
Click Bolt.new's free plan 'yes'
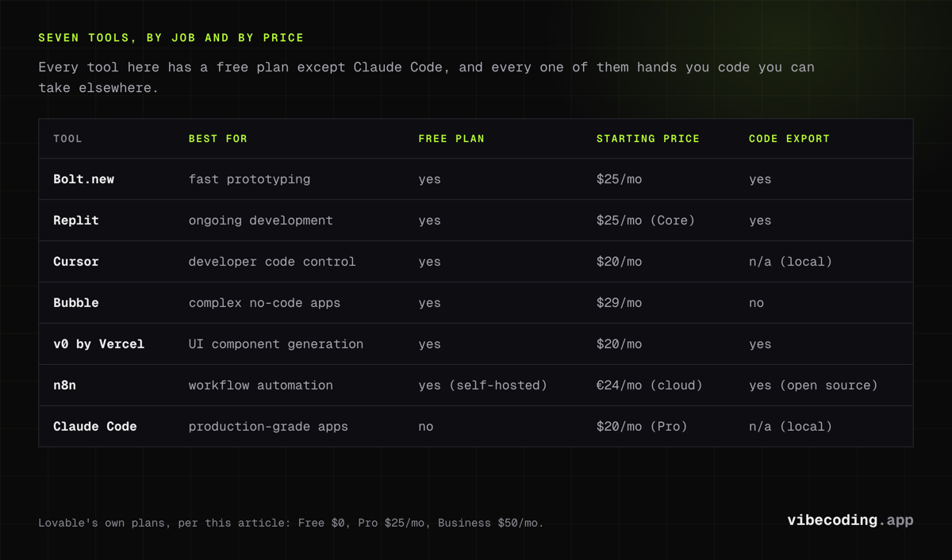429,179
